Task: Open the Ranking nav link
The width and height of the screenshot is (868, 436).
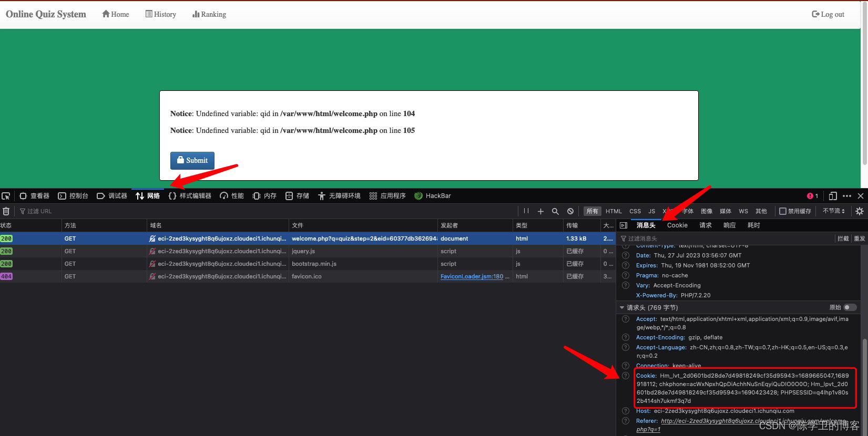Action: (209, 14)
